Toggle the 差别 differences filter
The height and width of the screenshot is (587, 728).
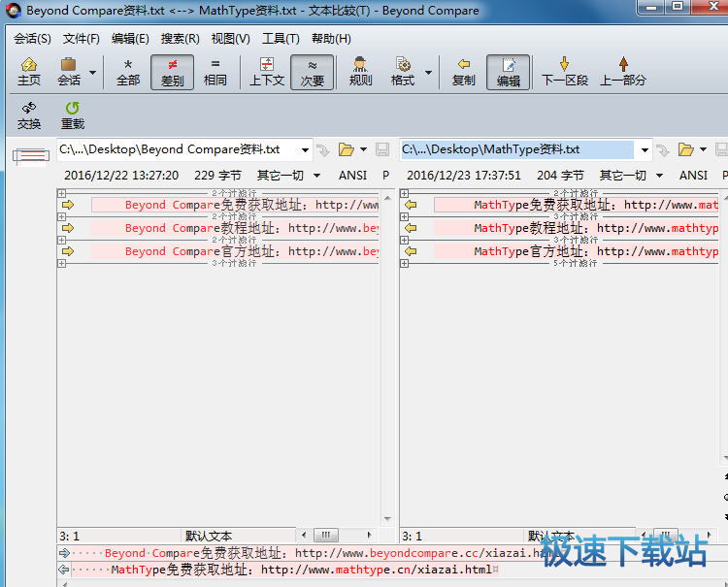pyautogui.click(x=172, y=72)
